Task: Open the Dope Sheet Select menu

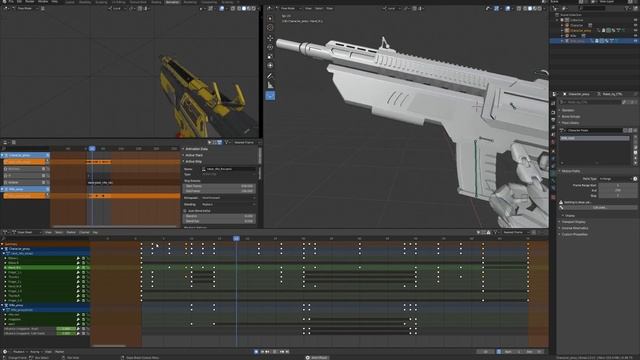Action: point(59,232)
